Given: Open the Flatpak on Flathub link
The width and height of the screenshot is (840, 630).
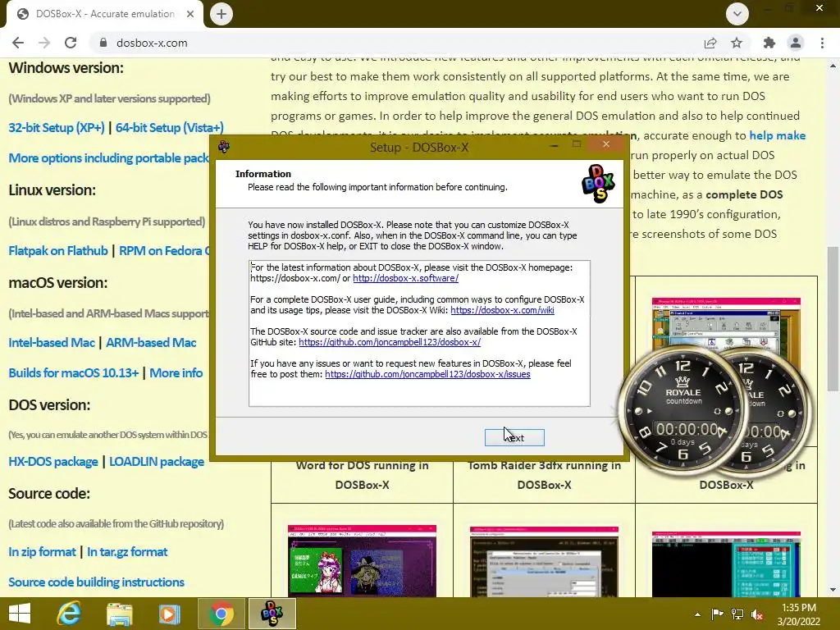Looking at the screenshot, I should [x=58, y=251].
